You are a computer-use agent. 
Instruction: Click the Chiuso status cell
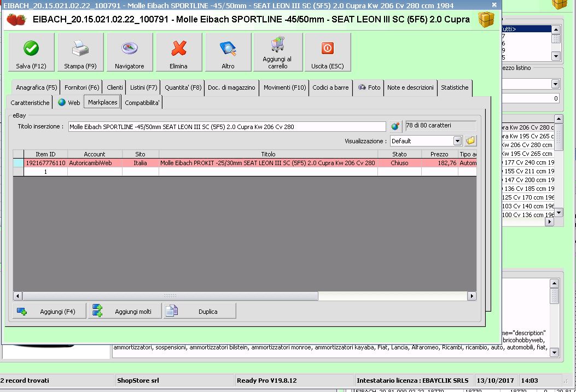click(399, 163)
